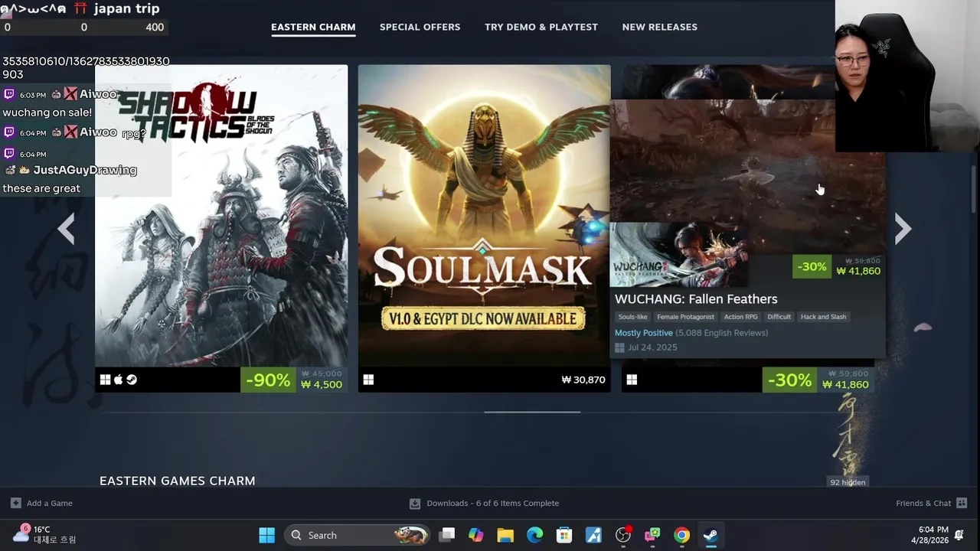Select the Action RPG tag
This screenshot has height=551, width=980.
pos(740,317)
